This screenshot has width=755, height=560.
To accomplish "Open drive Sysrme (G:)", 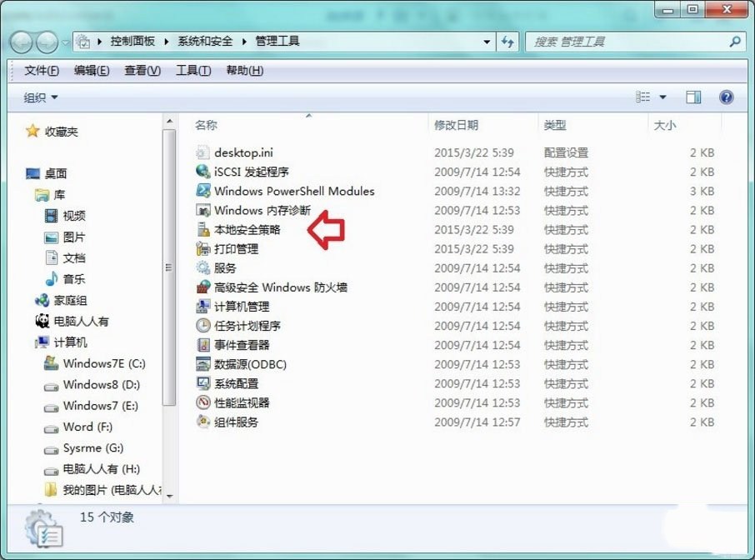I will click(x=84, y=448).
